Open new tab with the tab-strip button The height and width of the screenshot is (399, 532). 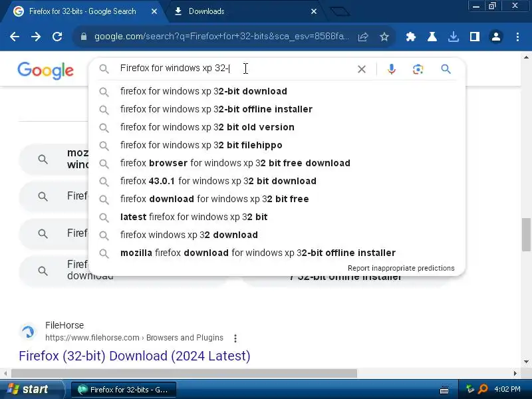coord(340,11)
